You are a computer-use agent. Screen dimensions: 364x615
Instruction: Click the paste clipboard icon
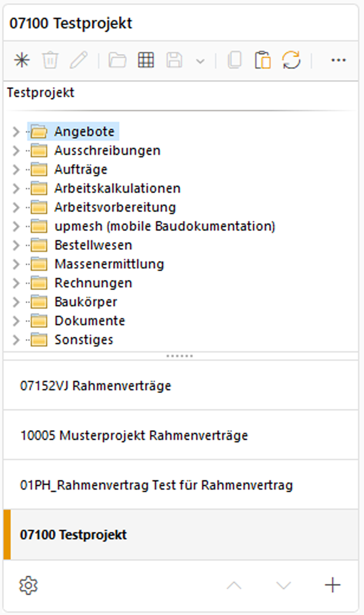click(x=262, y=60)
